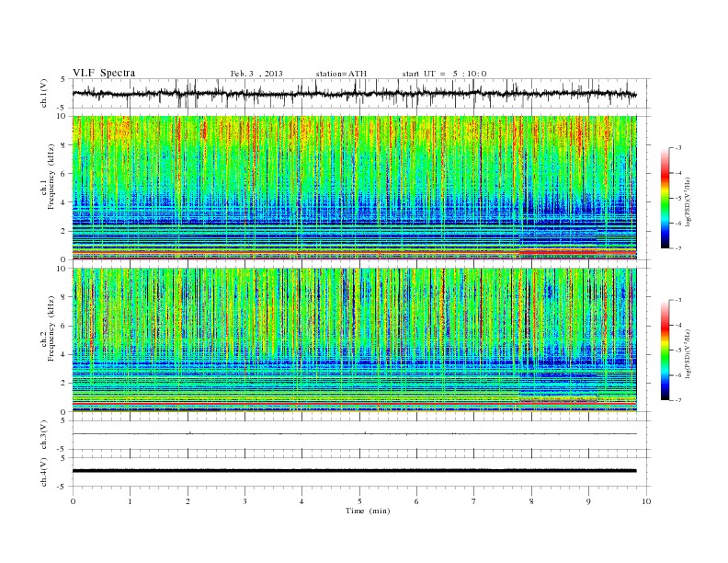
Task: Click the '-7' value on ch.2 colorbar
Action: [x=678, y=400]
